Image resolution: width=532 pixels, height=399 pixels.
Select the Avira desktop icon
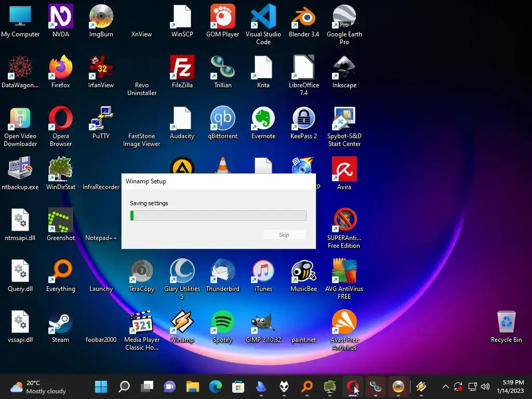pos(344,169)
